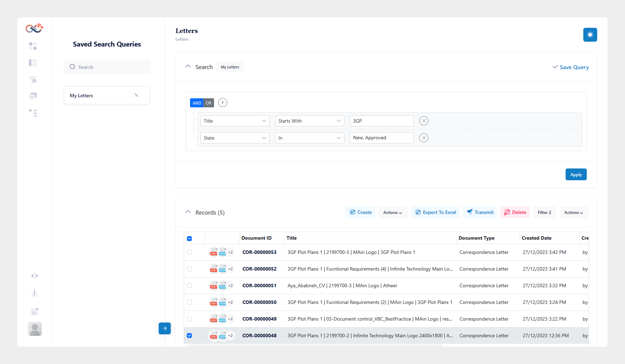This screenshot has width=625, height=364.
Task: Open the hierarchy tree icon in sidebar
Action: coord(33,113)
